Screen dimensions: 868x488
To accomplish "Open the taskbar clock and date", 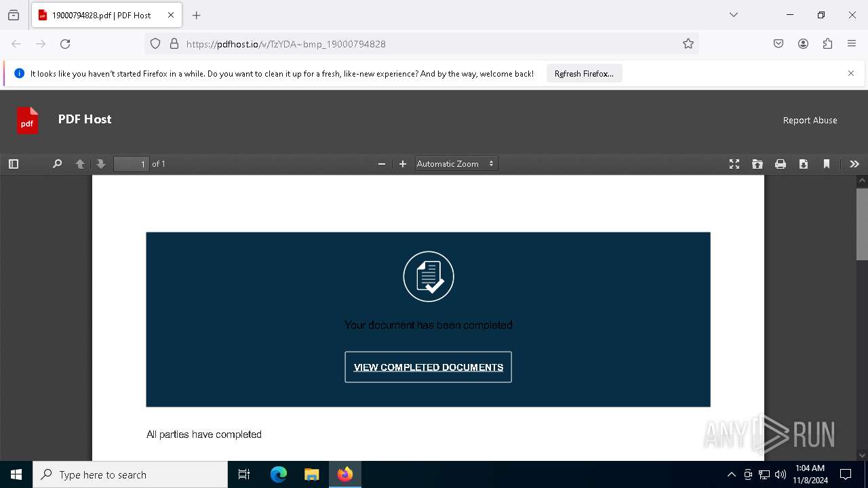I will coord(810,474).
